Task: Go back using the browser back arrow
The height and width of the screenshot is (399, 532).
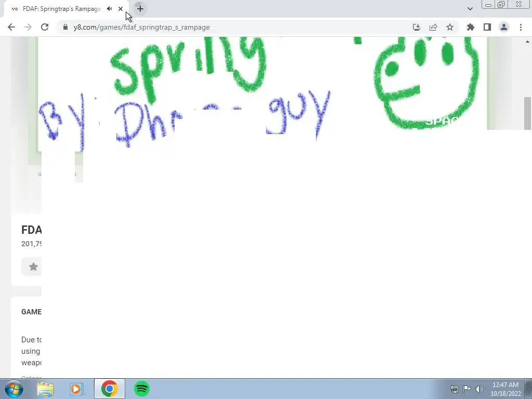Action: tap(11, 27)
